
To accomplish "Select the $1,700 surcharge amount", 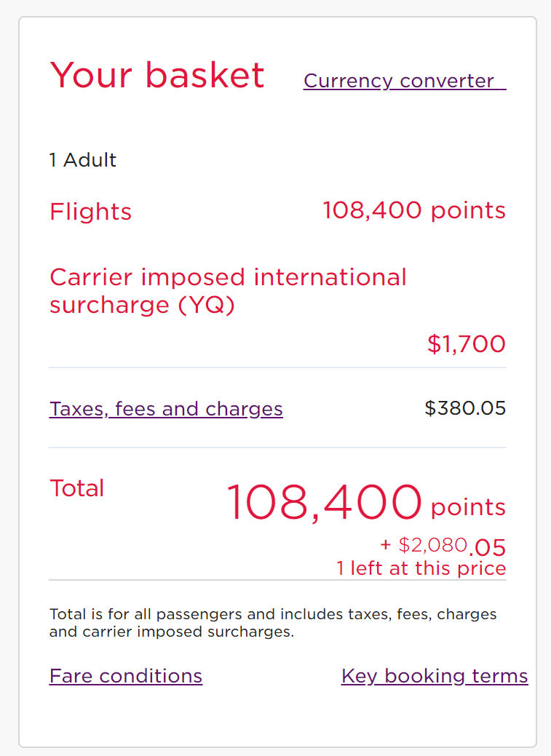I will [466, 344].
